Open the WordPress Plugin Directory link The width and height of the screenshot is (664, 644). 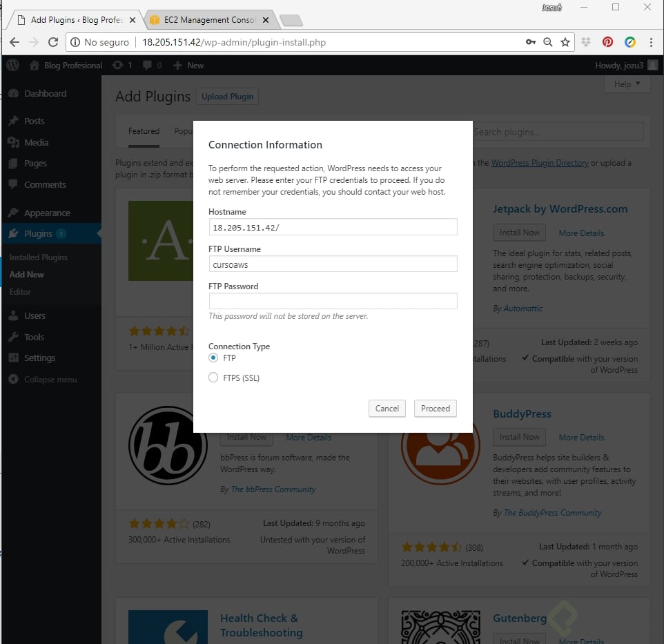pos(540,163)
